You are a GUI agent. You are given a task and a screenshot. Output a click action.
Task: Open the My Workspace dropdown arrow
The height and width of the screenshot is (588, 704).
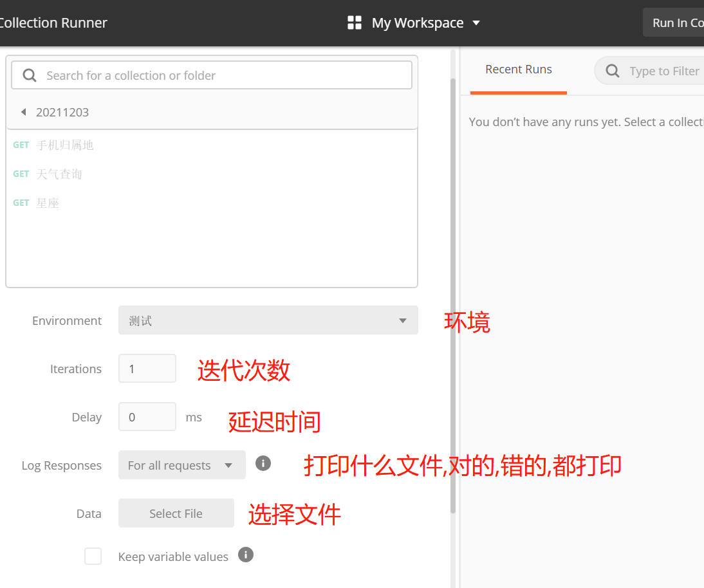(476, 23)
